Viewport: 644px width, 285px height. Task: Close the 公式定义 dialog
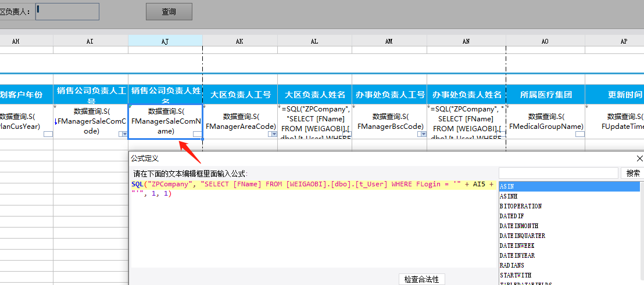point(639,158)
